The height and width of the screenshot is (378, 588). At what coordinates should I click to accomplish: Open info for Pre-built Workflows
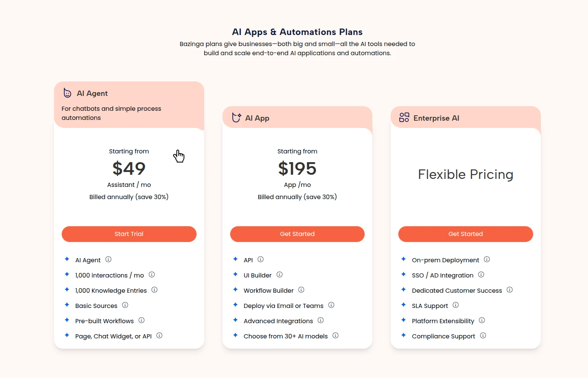(x=141, y=320)
